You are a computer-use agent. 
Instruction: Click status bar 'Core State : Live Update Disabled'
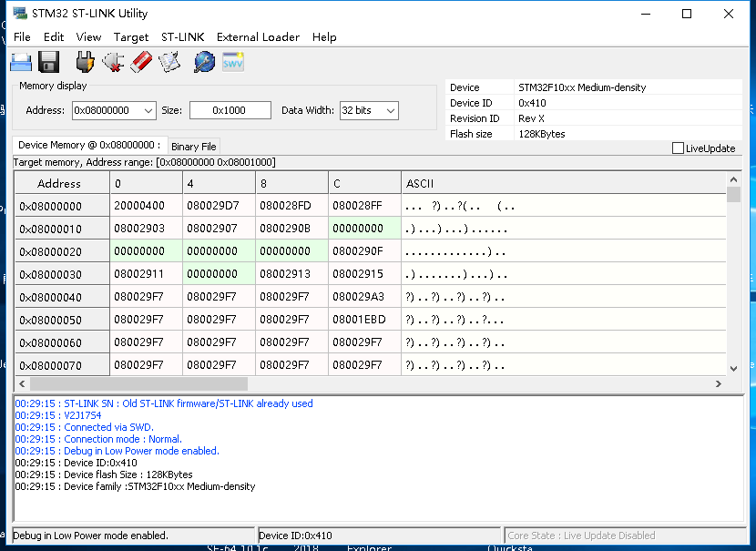click(x=624, y=536)
